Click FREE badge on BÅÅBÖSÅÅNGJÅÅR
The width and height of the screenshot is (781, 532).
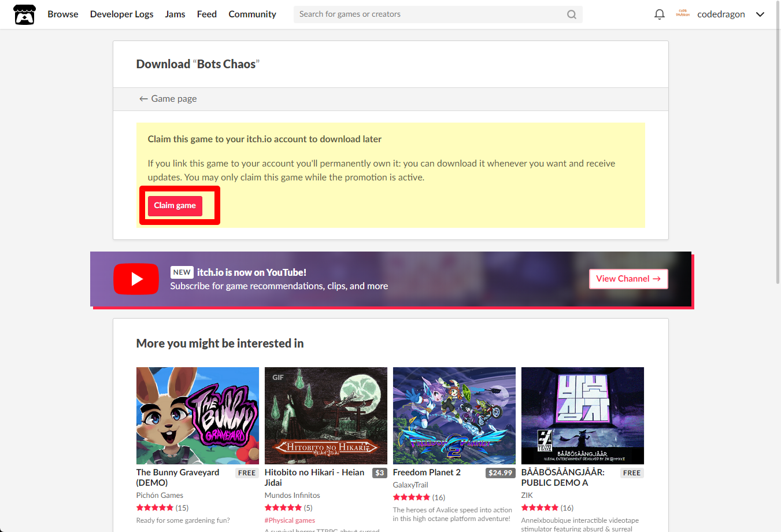pyautogui.click(x=632, y=473)
